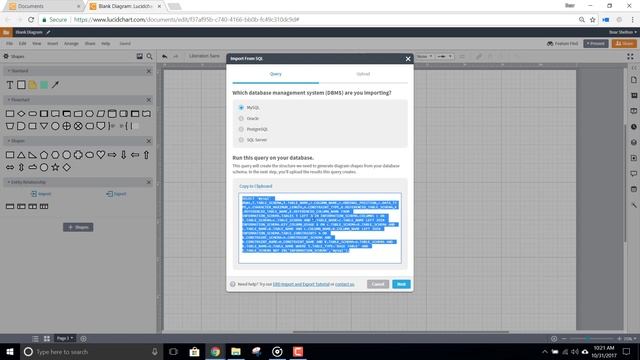Click Copy to Clipboard link

point(256,186)
